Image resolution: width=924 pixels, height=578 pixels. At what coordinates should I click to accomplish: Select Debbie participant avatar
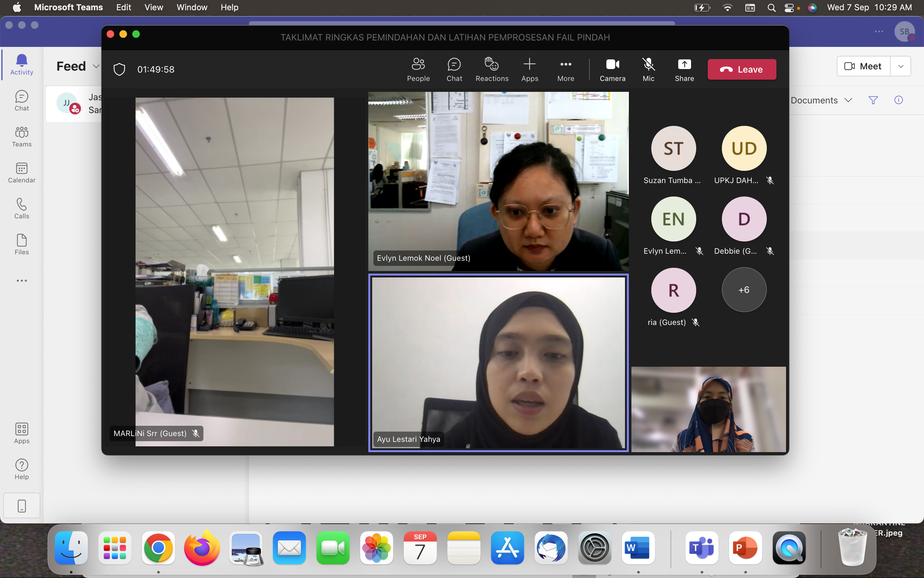point(744,219)
